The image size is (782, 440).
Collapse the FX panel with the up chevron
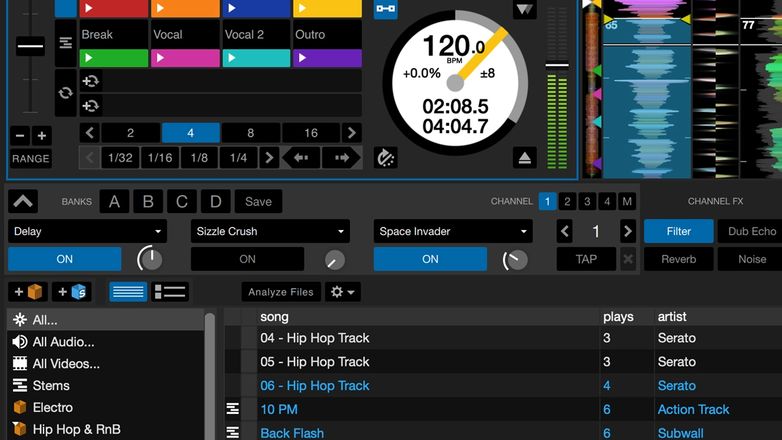tap(23, 202)
